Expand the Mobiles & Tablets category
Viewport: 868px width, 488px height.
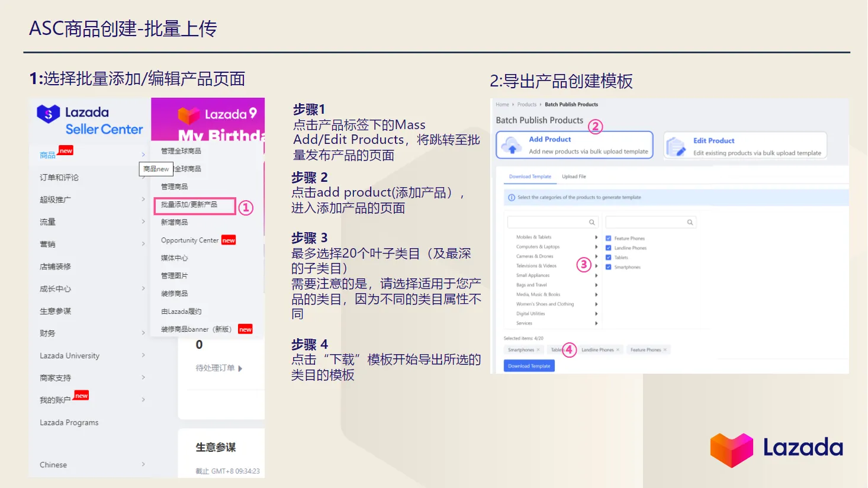coord(597,237)
